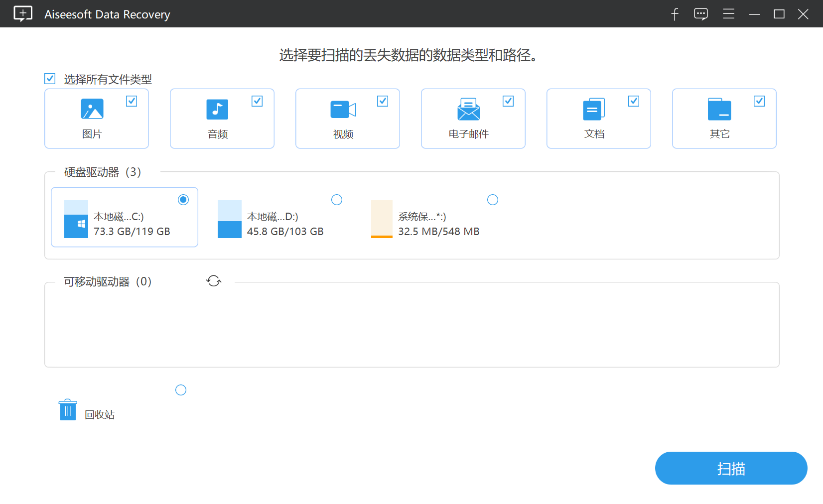823x504 pixels.
Task: Click the system reserved partition icon
Action: pos(382,219)
